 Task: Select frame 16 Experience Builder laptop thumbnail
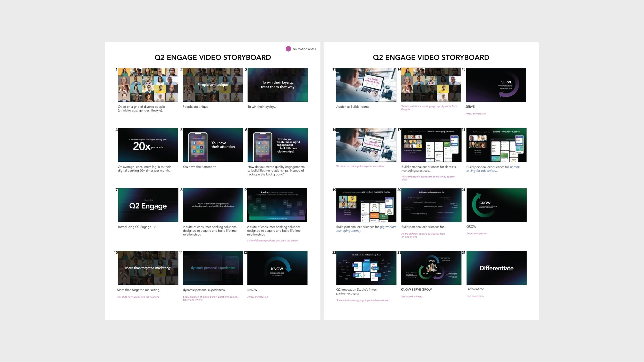point(366,145)
